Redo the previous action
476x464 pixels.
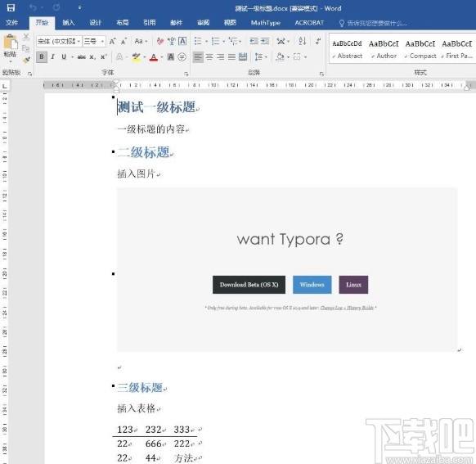pos(56,7)
